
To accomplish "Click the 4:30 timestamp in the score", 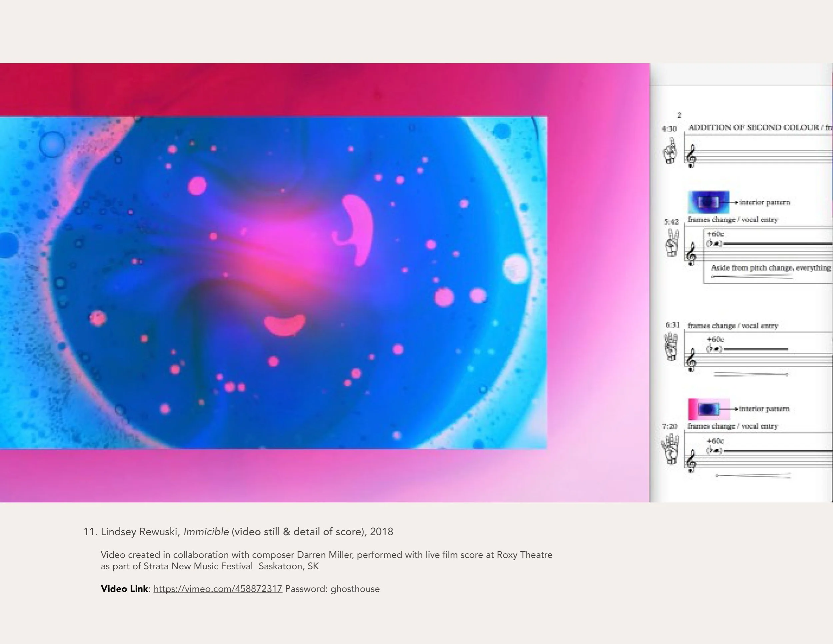I will click(669, 129).
